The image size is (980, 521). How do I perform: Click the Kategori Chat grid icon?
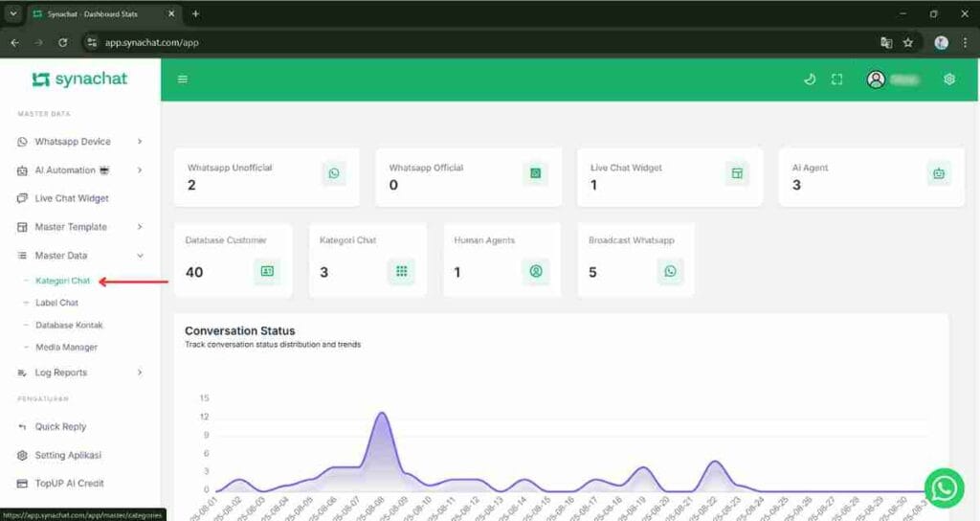pyautogui.click(x=401, y=271)
